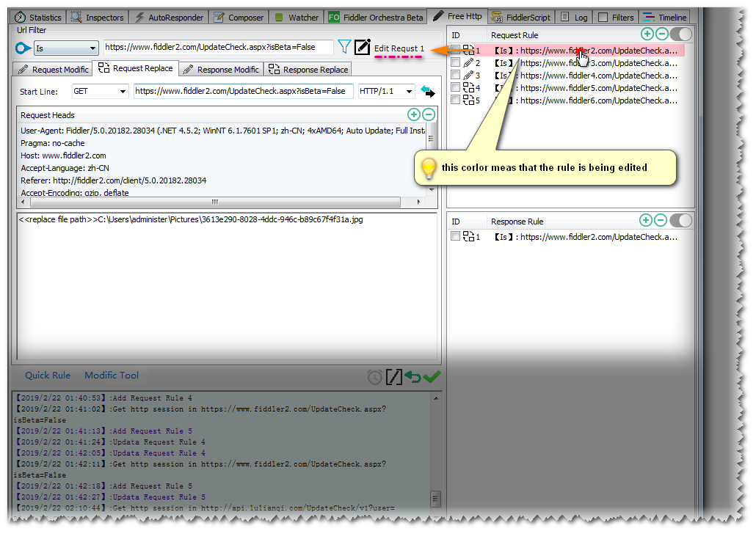Check the box for Request Rule 5

[x=455, y=100]
